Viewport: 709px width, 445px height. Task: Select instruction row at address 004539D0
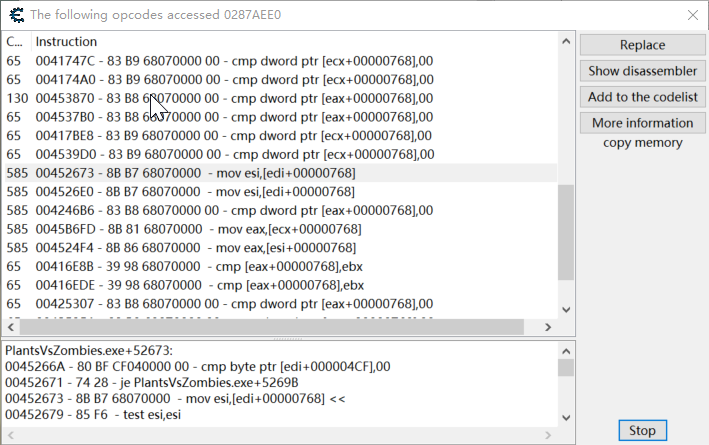click(280, 154)
